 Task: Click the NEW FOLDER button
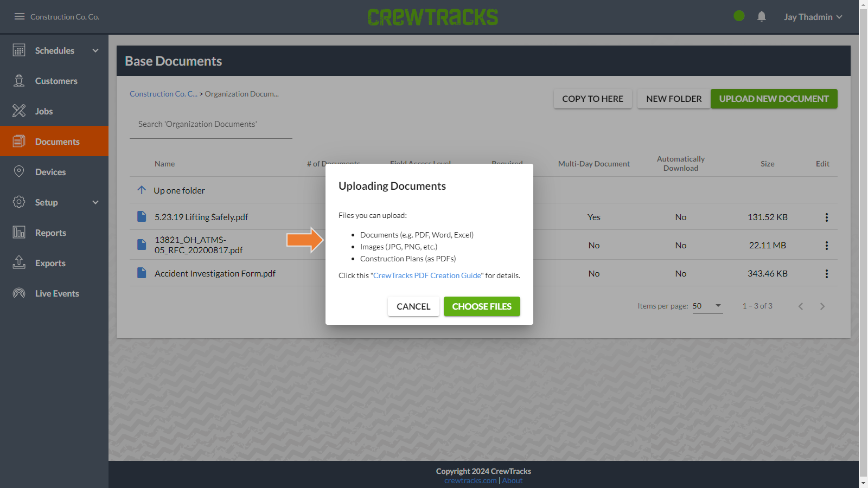click(x=674, y=99)
